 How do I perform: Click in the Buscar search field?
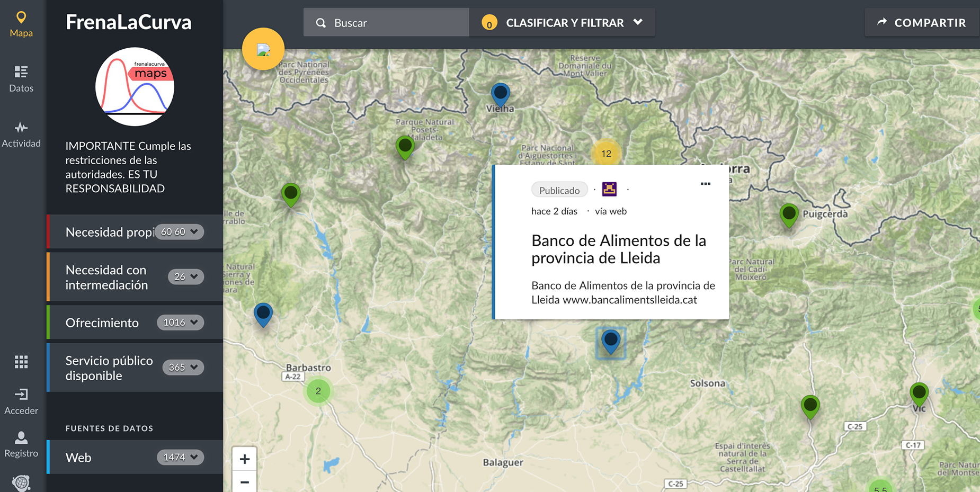[386, 22]
